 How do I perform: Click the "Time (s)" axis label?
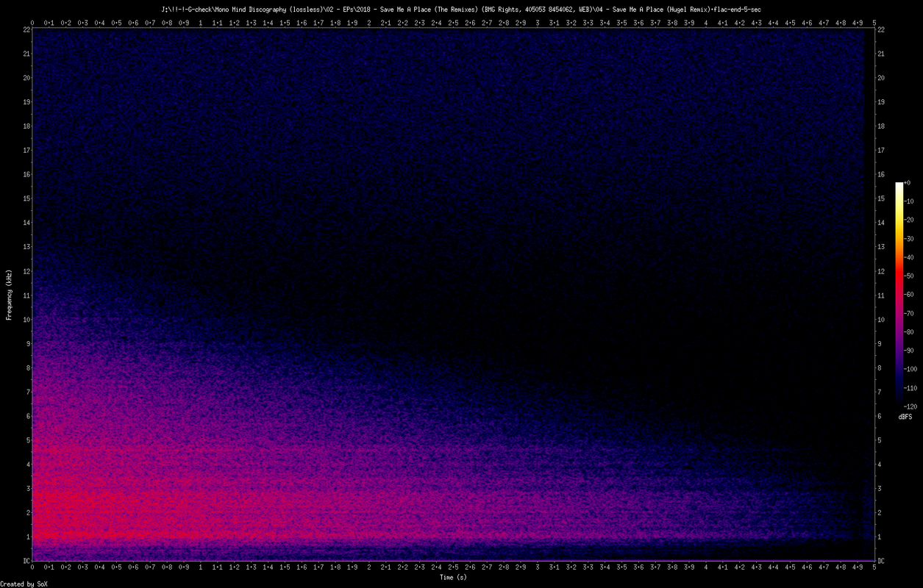click(x=453, y=578)
